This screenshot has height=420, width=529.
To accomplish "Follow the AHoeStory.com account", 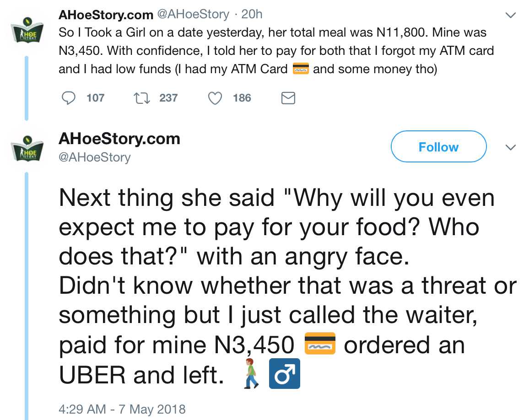I will (438, 147).
